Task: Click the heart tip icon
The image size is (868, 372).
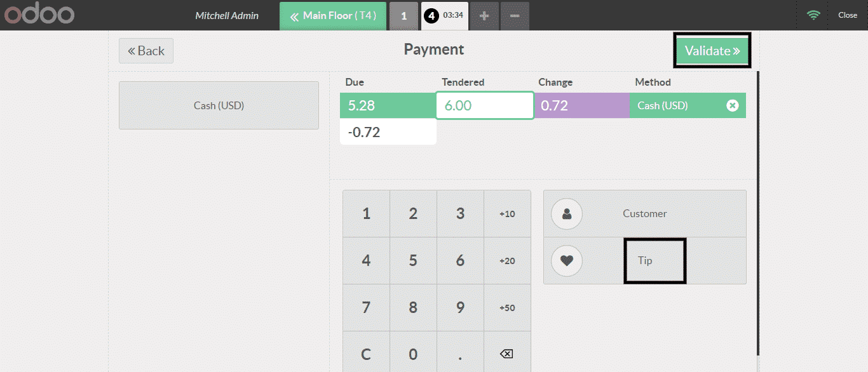Action: click(567, 261)
